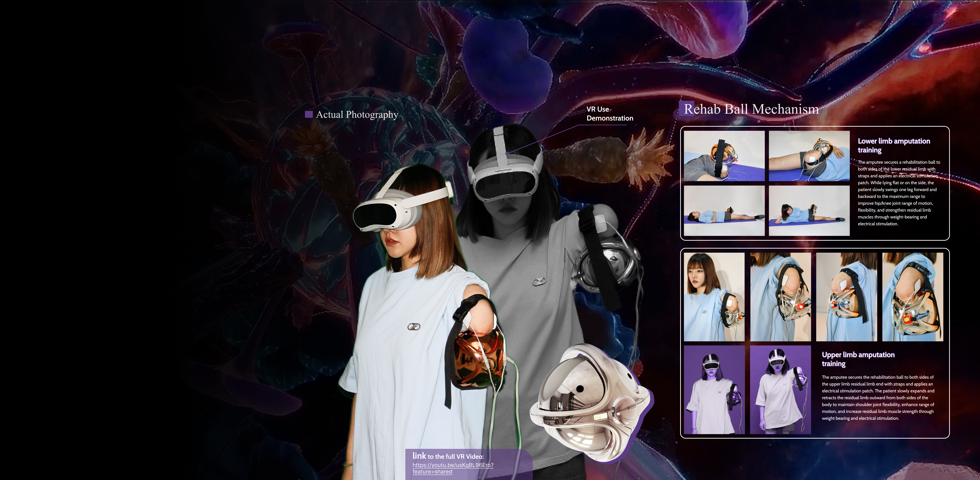Open photo showing woman's face with arm ball

(714, 297)
